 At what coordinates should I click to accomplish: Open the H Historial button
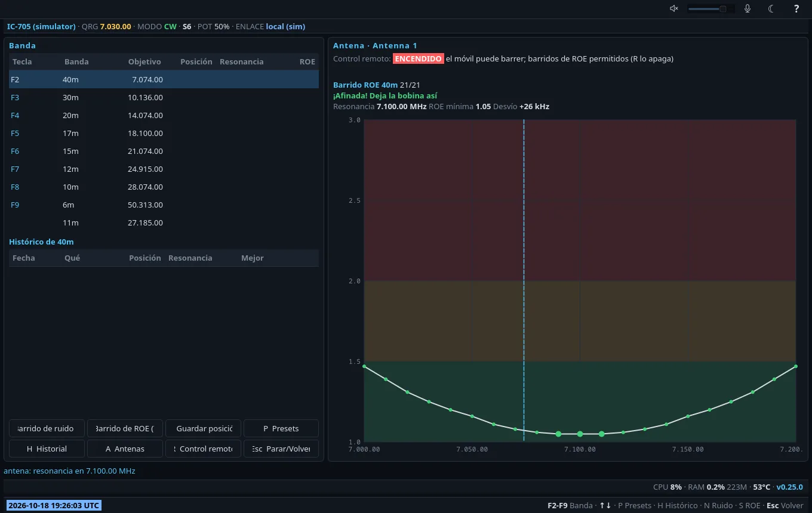coord(47,449)
